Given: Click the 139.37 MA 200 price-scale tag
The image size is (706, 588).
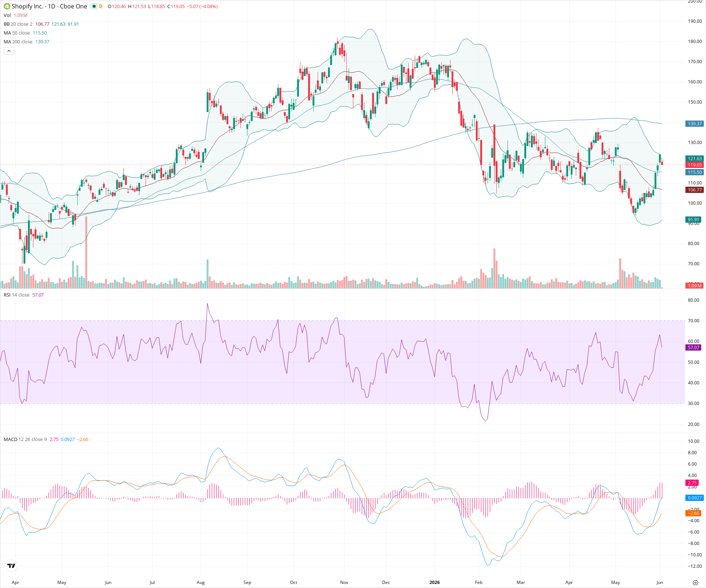Looking at the screenshot, I should pos(695,124).
